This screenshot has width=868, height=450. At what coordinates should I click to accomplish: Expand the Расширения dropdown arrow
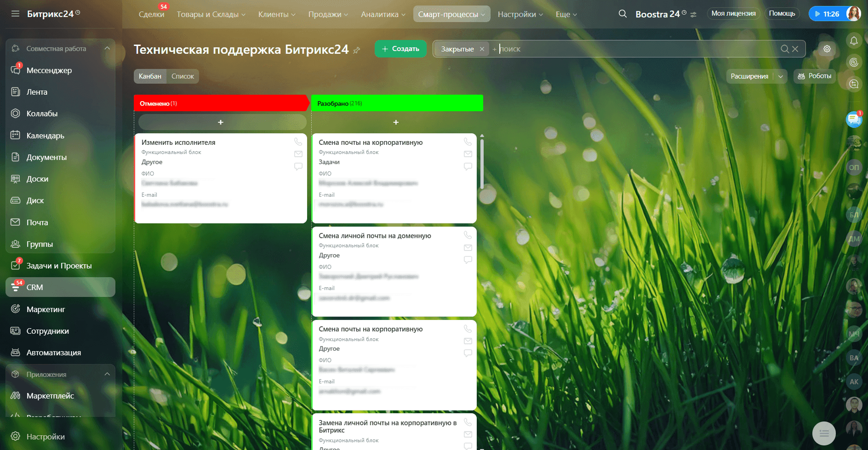click(x=780, y=76)
